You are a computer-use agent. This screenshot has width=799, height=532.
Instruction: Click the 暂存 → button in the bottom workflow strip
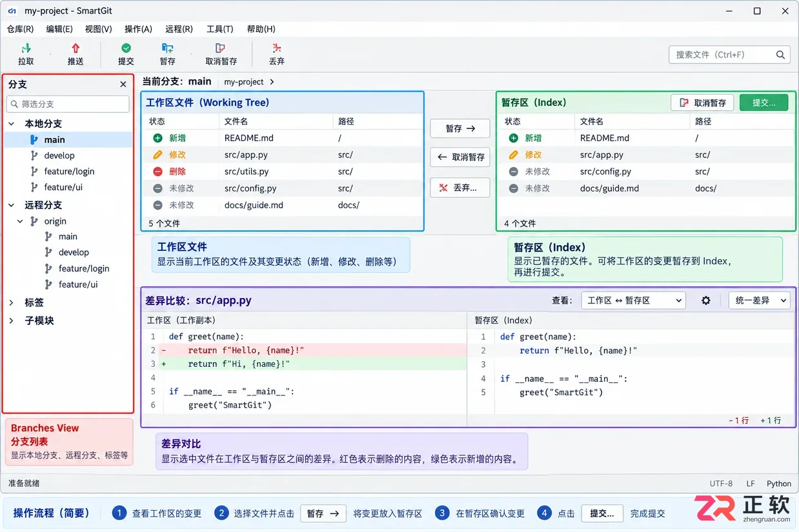(323, 513)
